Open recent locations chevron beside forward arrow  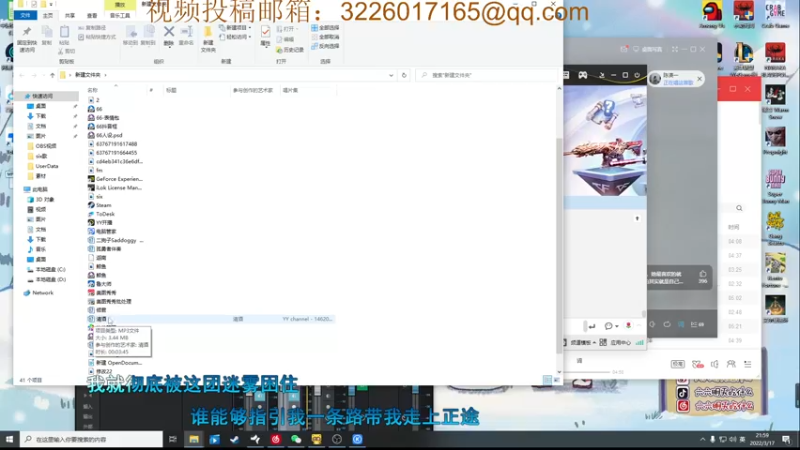click(43, 75)
